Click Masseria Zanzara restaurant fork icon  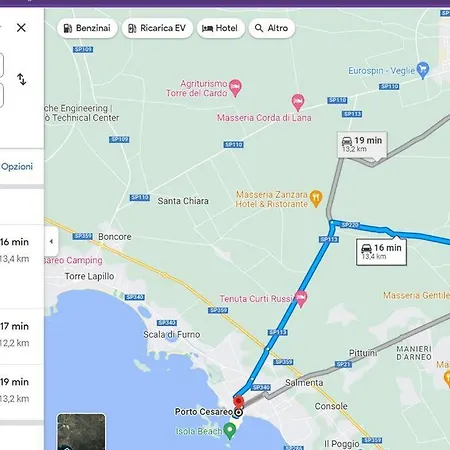316,199
